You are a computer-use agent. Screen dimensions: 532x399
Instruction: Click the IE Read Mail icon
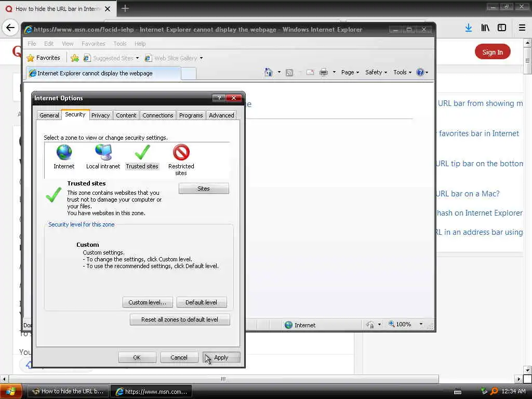click(x=310, y=72)
